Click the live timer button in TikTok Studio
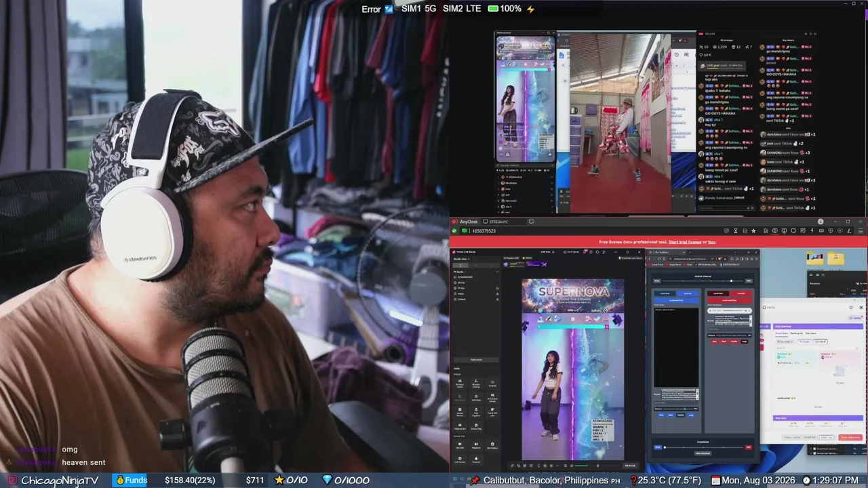This screenshot has width=868, height=488. [630, 466]
